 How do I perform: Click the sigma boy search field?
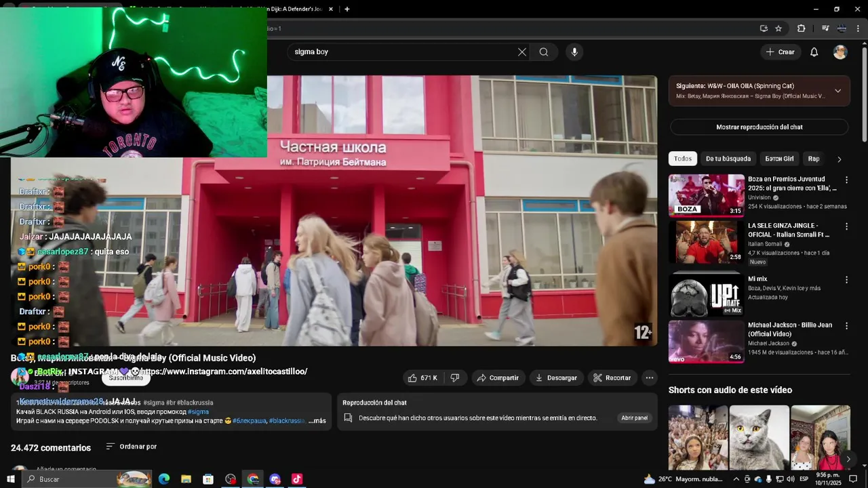tap(403, 52)
